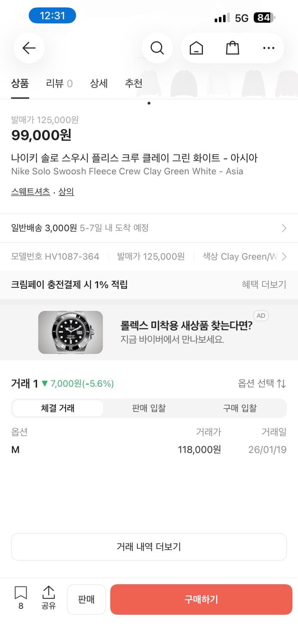Go to home via the house icon
This screenshot has width=298, height=644.
coord(196,48)
